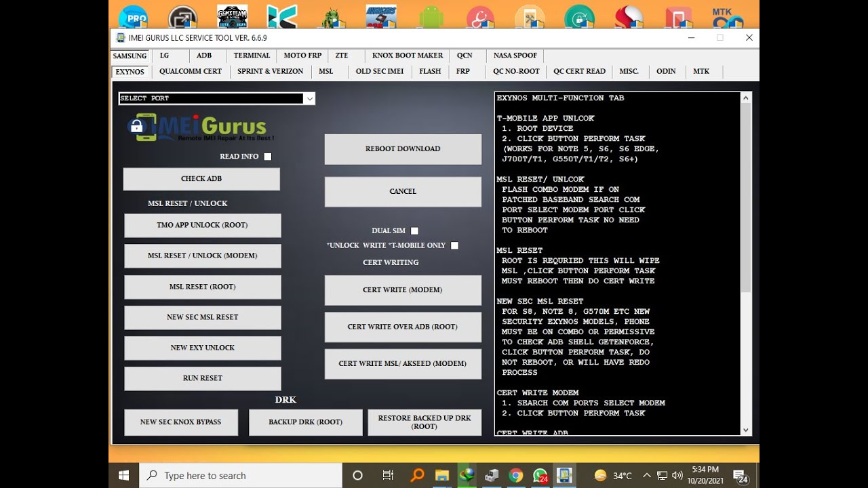
Task: Show hidden system tray icons
Action: click(647, 475)
